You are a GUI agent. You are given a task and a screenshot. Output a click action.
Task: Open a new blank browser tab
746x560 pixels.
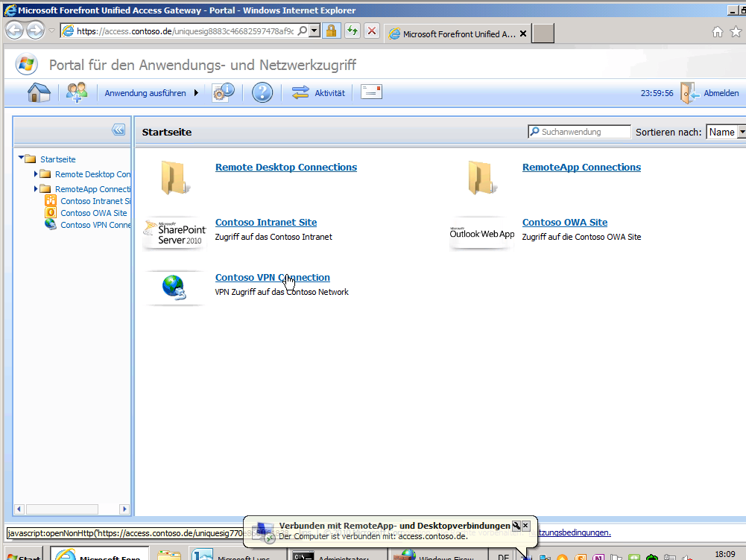click(543, 34)
